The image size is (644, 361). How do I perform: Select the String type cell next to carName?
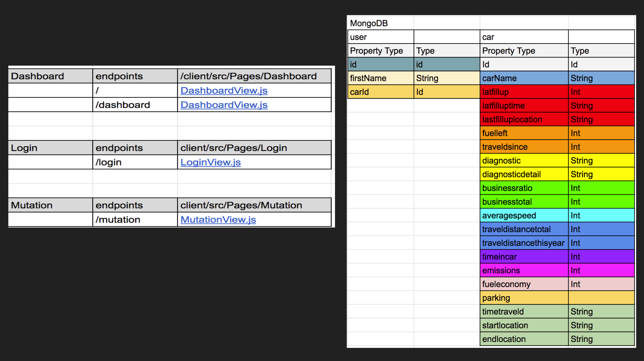[601, 78]
